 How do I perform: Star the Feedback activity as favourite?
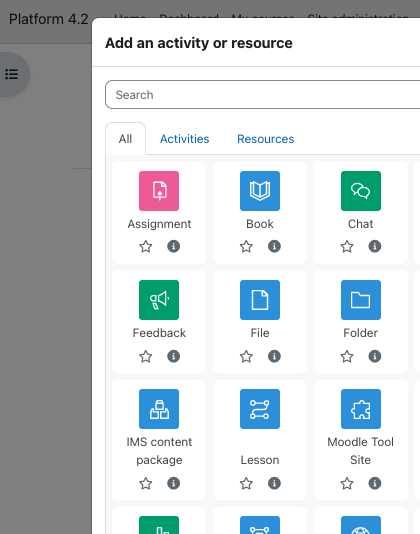(146, 357)
